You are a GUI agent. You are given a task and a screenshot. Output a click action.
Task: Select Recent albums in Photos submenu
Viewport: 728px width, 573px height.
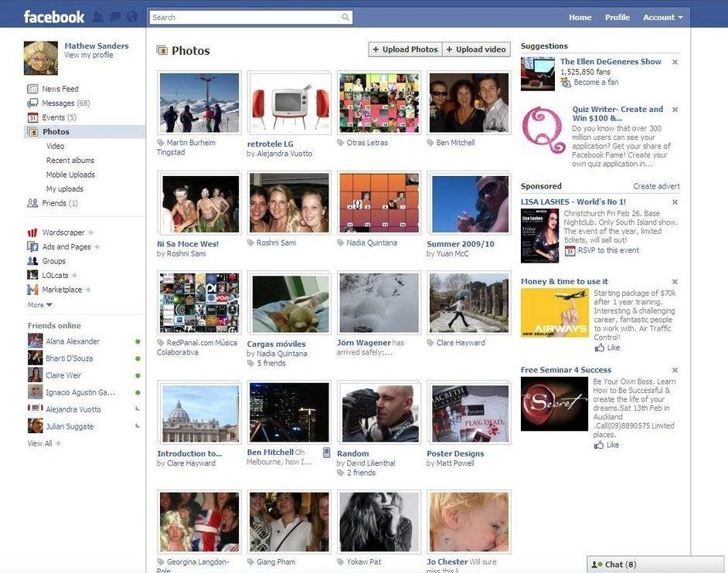coord(70,161)
